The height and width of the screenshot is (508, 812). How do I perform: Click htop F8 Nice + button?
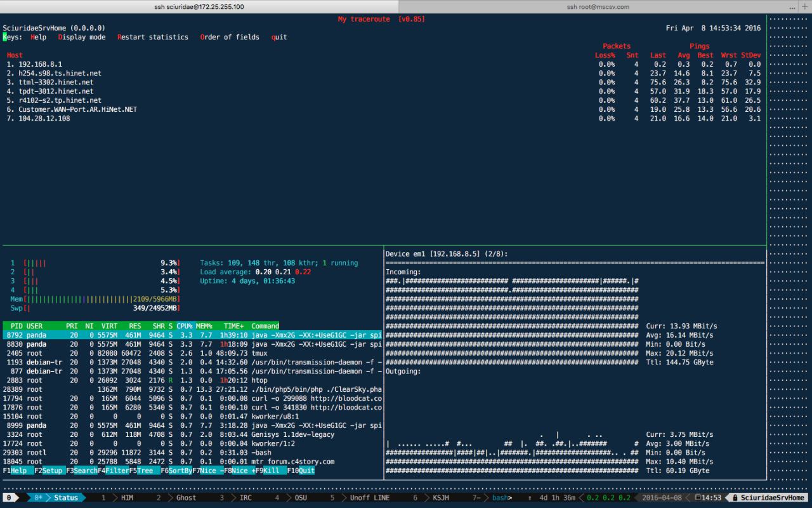click(x=240, y=471)
